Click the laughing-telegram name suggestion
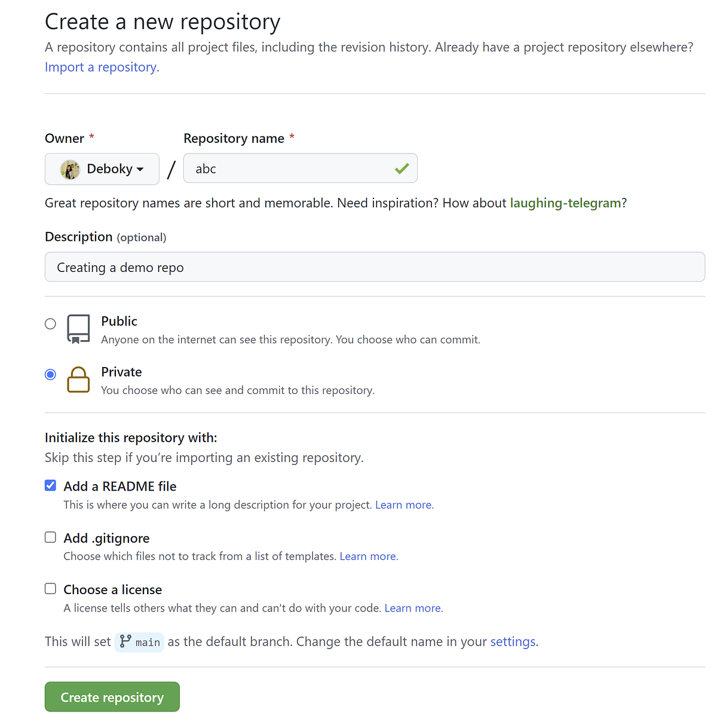The width and height of the screenshot is (717, 728). 565,203
